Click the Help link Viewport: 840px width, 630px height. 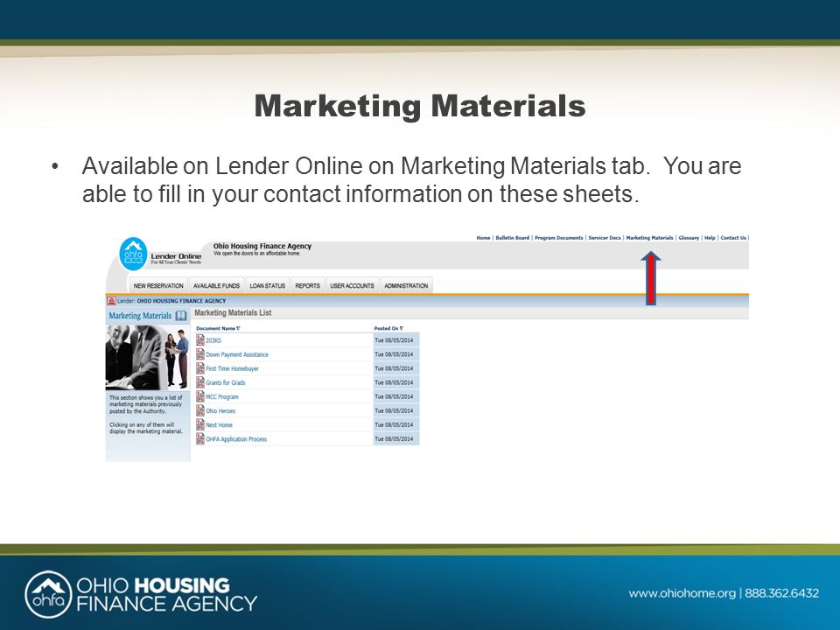(710, 238)
